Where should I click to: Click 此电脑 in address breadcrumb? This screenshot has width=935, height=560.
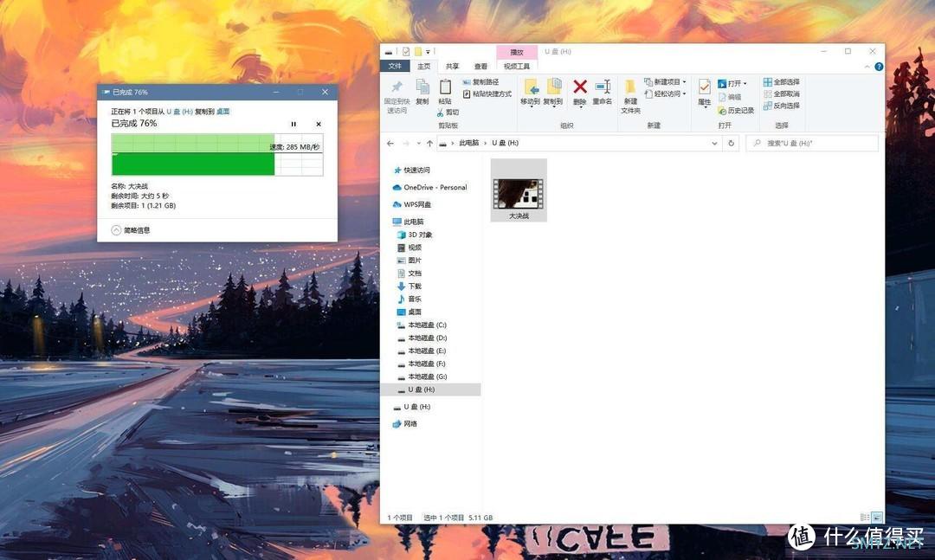[x=468, y=143]
